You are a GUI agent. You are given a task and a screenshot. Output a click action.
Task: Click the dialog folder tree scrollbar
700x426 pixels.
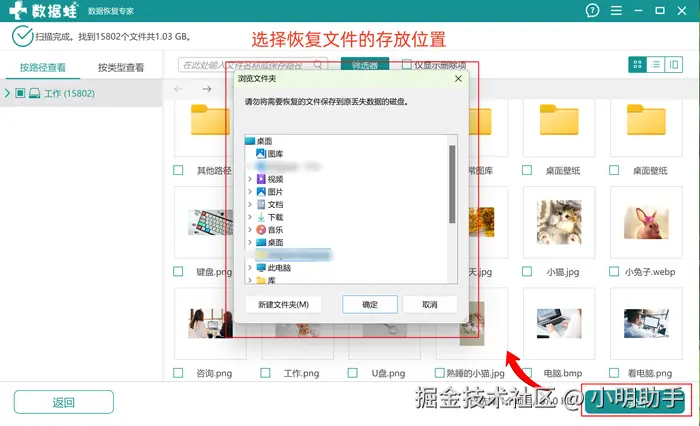(x=452, y=184)
